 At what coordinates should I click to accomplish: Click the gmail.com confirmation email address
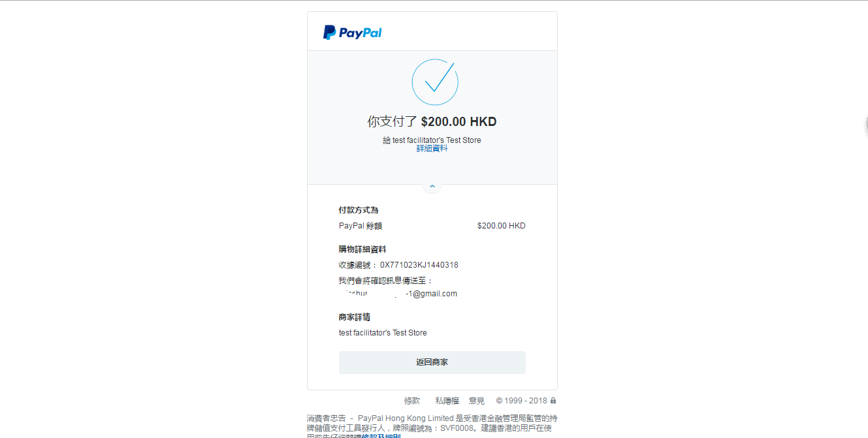pyautogui.click(x=398, y=294)
